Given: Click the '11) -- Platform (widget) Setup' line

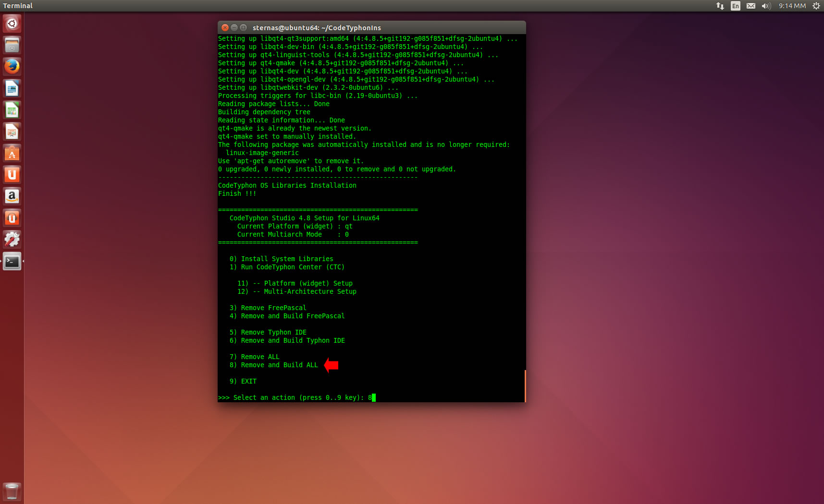Looking at the screenshot, I should [x=295, y=283].
